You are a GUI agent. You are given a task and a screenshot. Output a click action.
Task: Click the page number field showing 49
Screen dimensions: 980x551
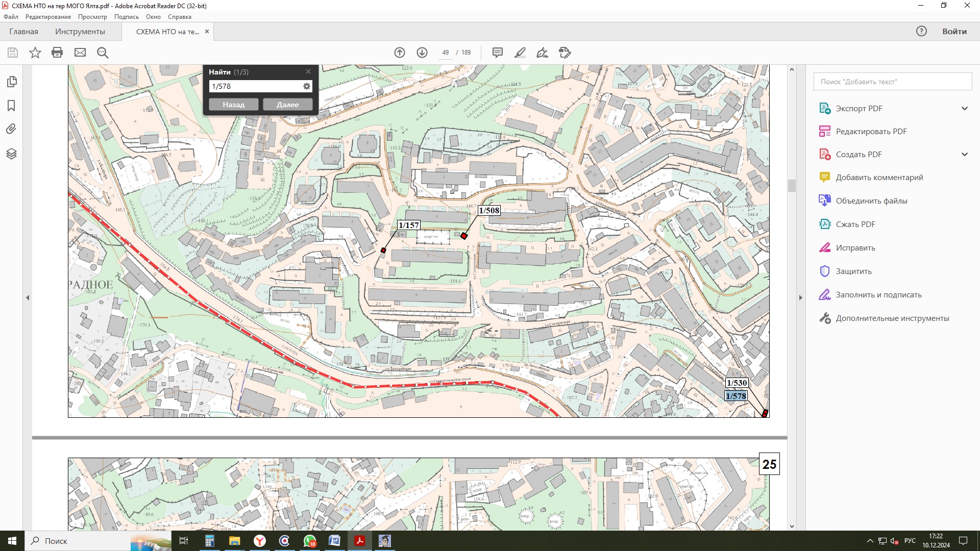click(x=446, y=53)
